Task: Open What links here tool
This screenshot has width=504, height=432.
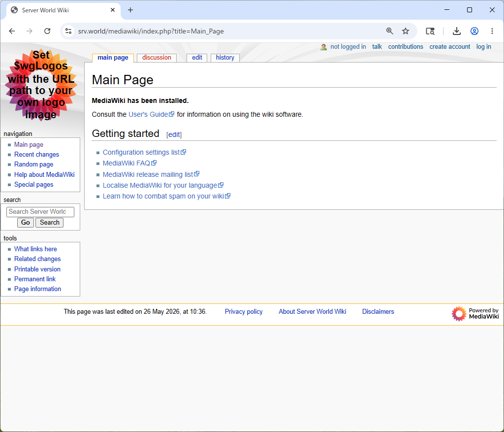Action: click(x=35, y=249)
